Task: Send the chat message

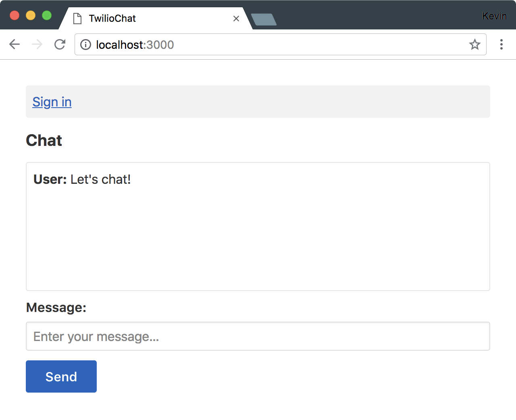Action: point(61,376)
